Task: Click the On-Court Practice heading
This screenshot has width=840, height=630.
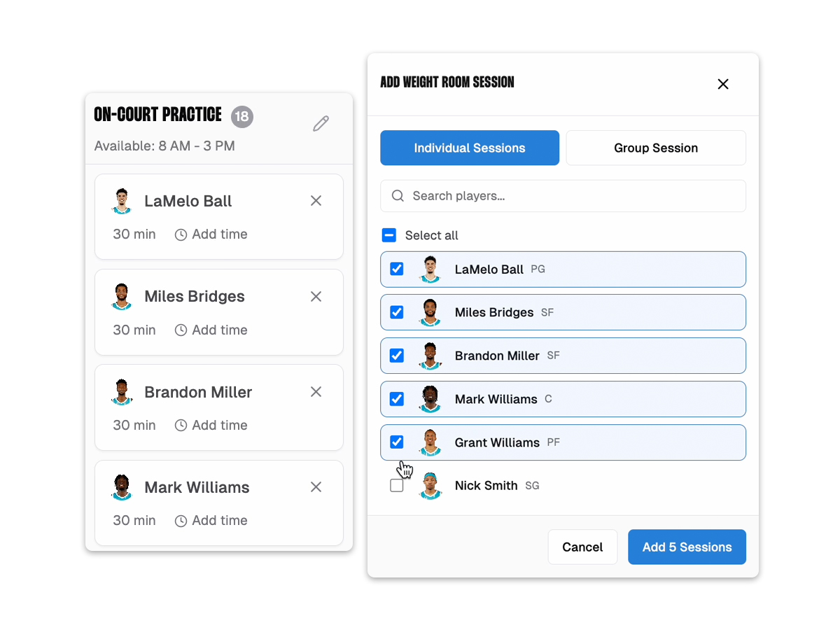Action: [x=157, y=115]
